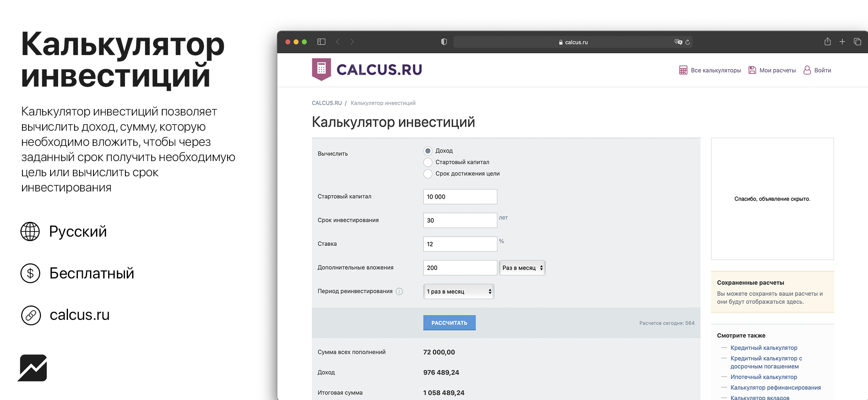Click Войти to log in
The width and height of the screenshot is (868, 400).
click(822, 70)
